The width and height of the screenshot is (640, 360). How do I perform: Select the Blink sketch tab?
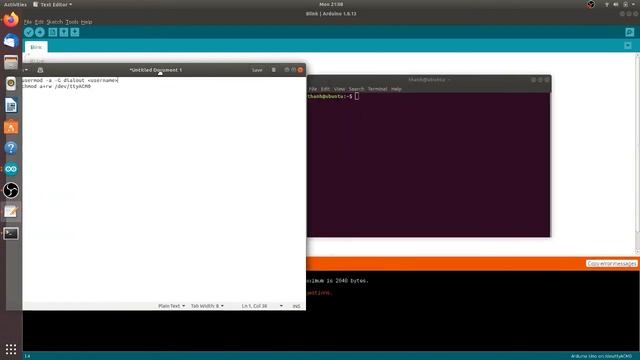[36, 47]
